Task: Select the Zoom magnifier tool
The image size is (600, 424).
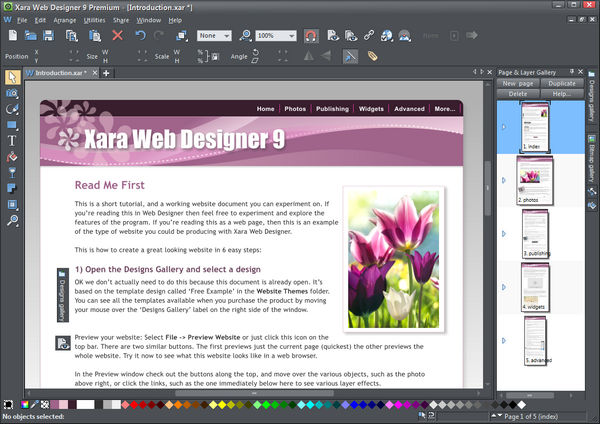Action: point(12,219)
